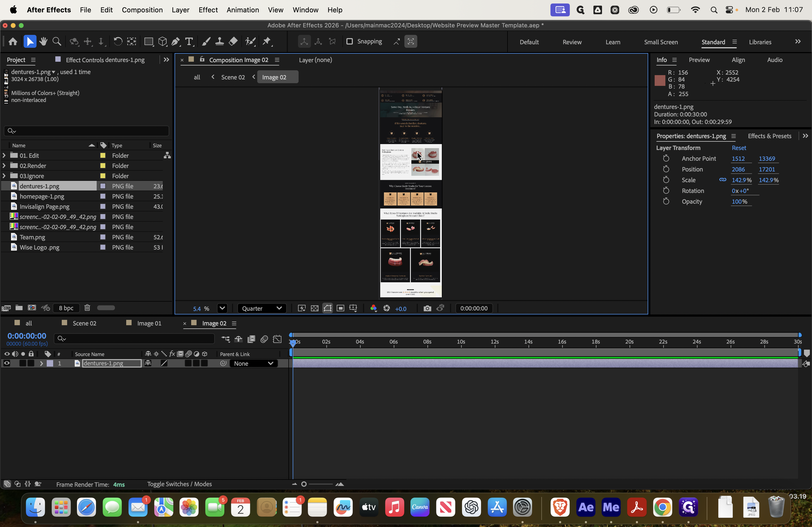Hide the dentures-1.png layer with eye
The height and width of the screenshot is (527, 812).
[6, 363]
